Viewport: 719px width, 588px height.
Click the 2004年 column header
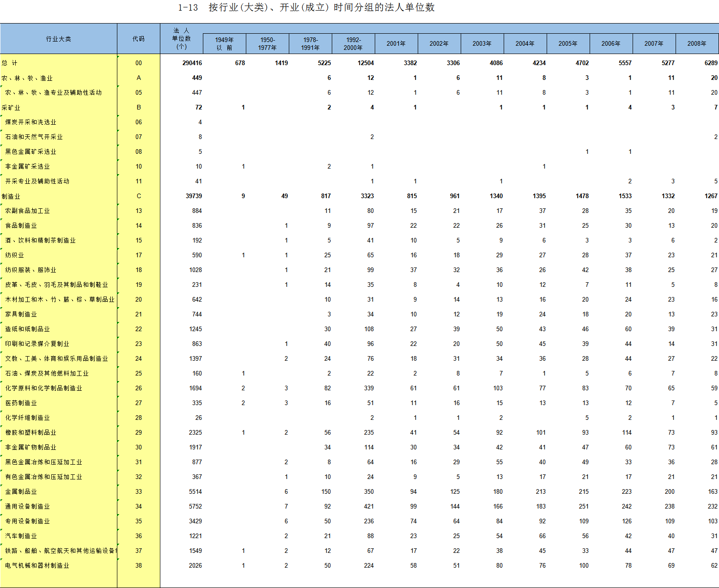point(525,44)
